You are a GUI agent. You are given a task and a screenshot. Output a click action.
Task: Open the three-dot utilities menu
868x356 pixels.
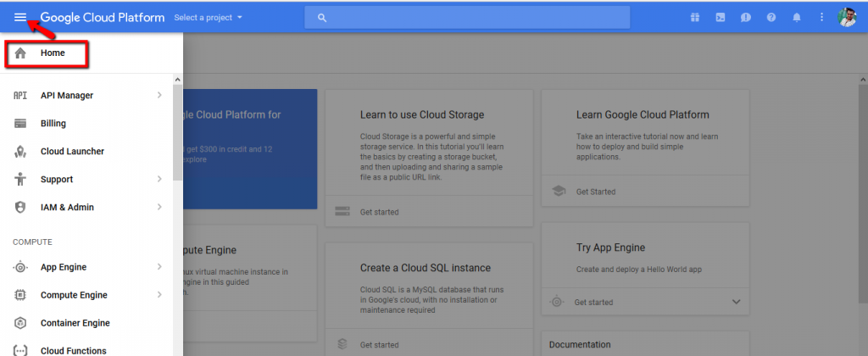click(822, 17)
